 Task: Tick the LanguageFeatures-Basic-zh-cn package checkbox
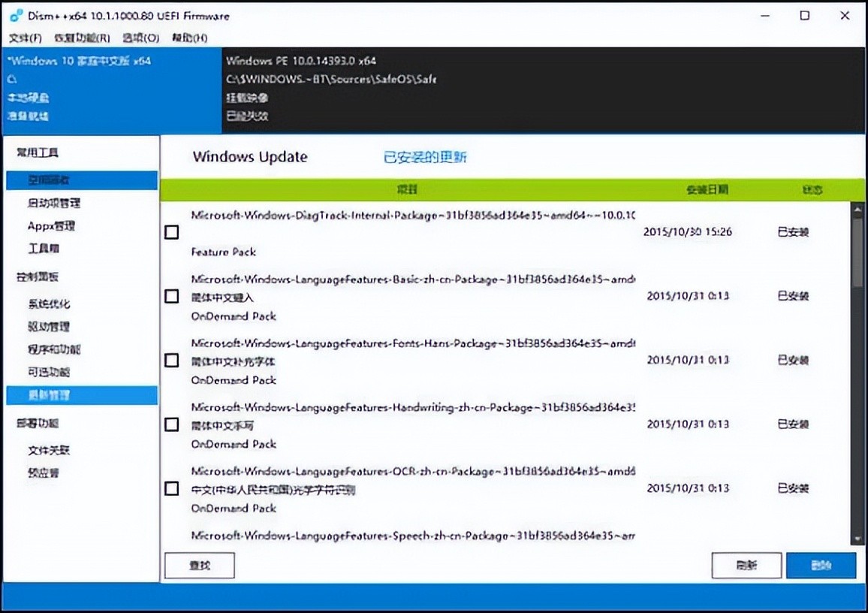(x=172, y=297)
